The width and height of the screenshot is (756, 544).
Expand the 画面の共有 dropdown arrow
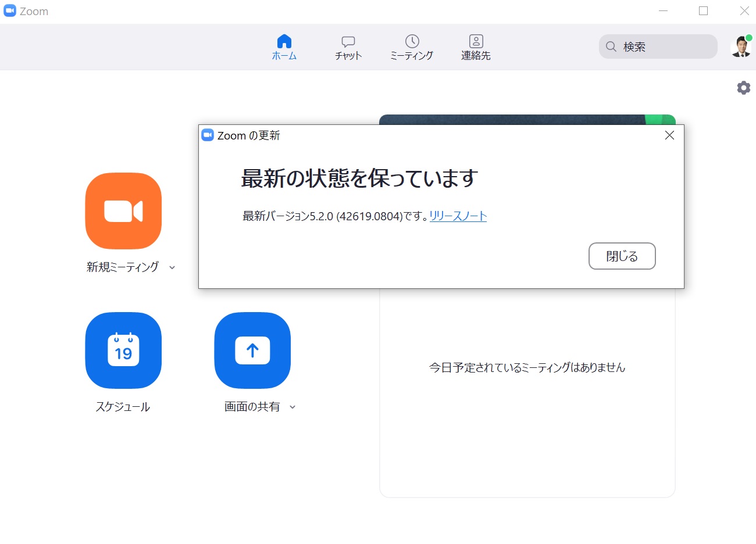[x=293, y=407]
